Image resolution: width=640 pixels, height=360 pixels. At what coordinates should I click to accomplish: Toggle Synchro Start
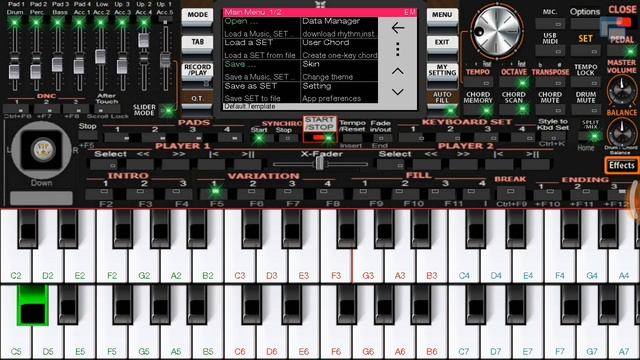pyautogui.click(x=259, y=138)
